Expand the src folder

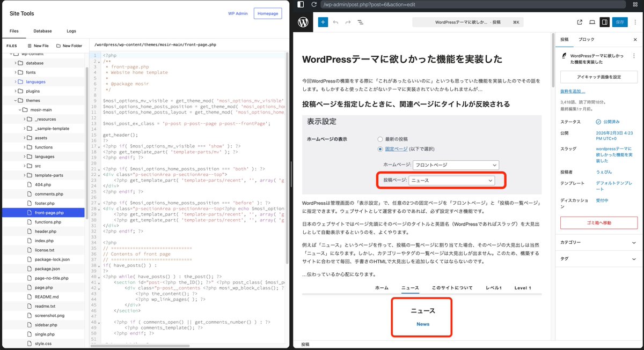click(24, 166)
